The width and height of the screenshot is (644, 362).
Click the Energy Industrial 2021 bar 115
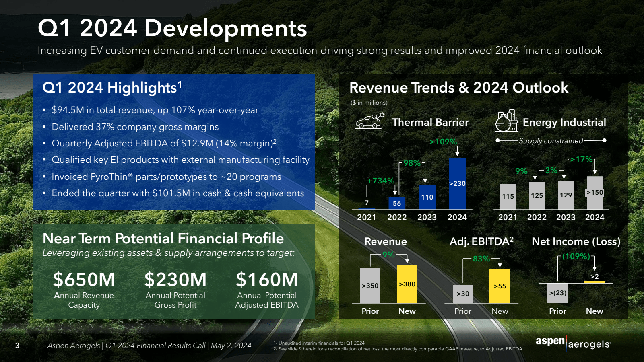click(508, 197)
